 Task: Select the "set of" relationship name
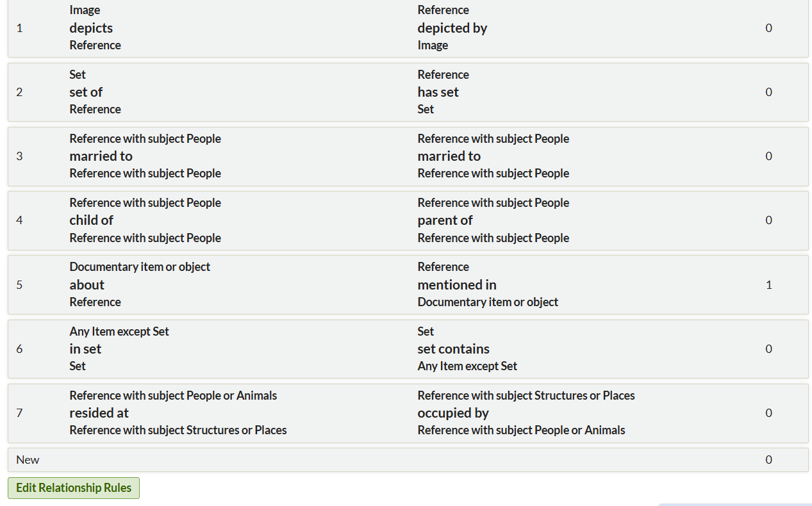(86, 92)
